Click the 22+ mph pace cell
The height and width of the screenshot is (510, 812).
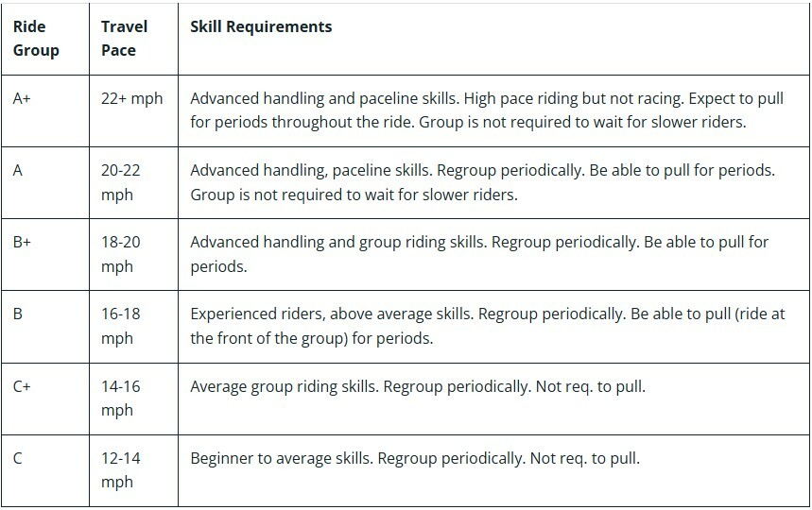coord(132,98)
